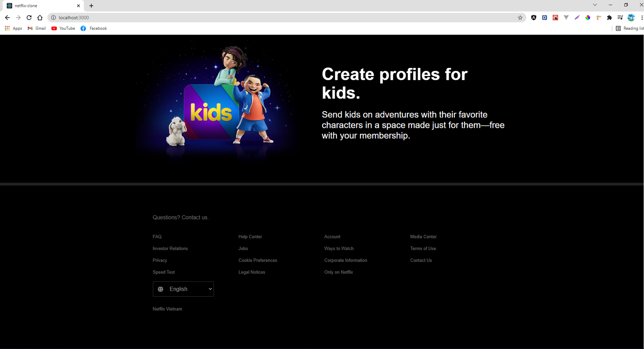Open the YouTube bookmark
The width and height of the screenshot is (644, 349).
(63, 29)
